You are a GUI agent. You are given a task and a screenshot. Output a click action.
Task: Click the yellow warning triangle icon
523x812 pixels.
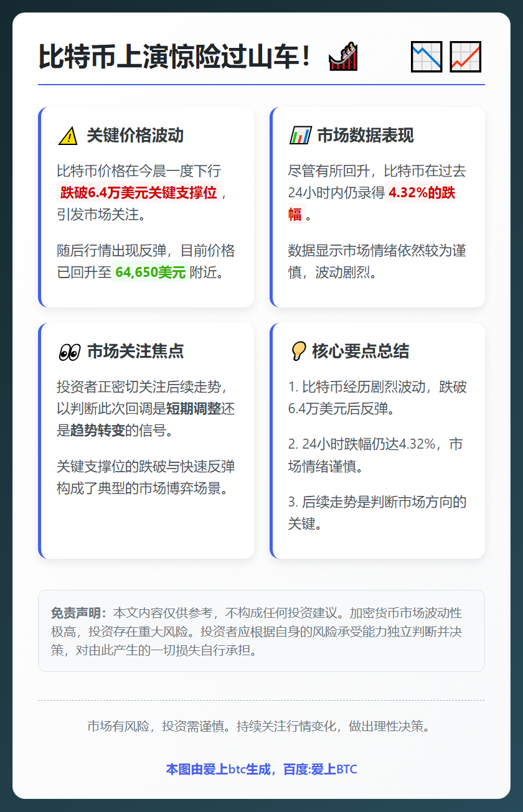68,136
